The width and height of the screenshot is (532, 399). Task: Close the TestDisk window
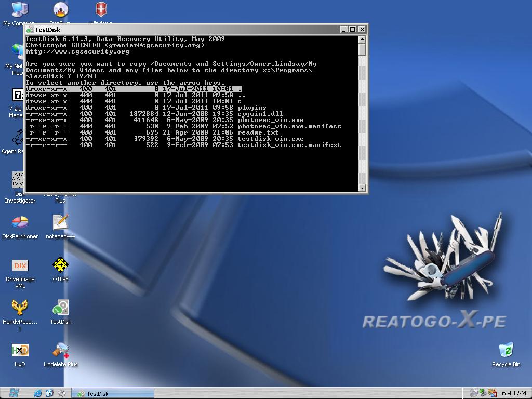click(x=362, y=30)
